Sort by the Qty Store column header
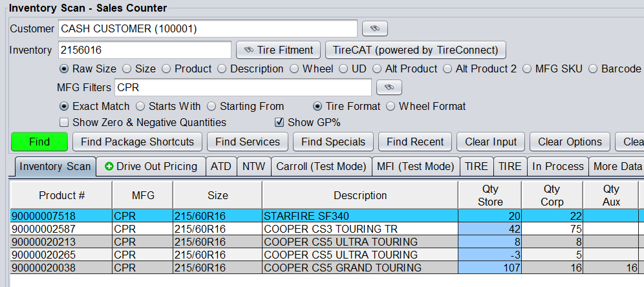This screenshot has width=644, height=287. tap(489, 195)
